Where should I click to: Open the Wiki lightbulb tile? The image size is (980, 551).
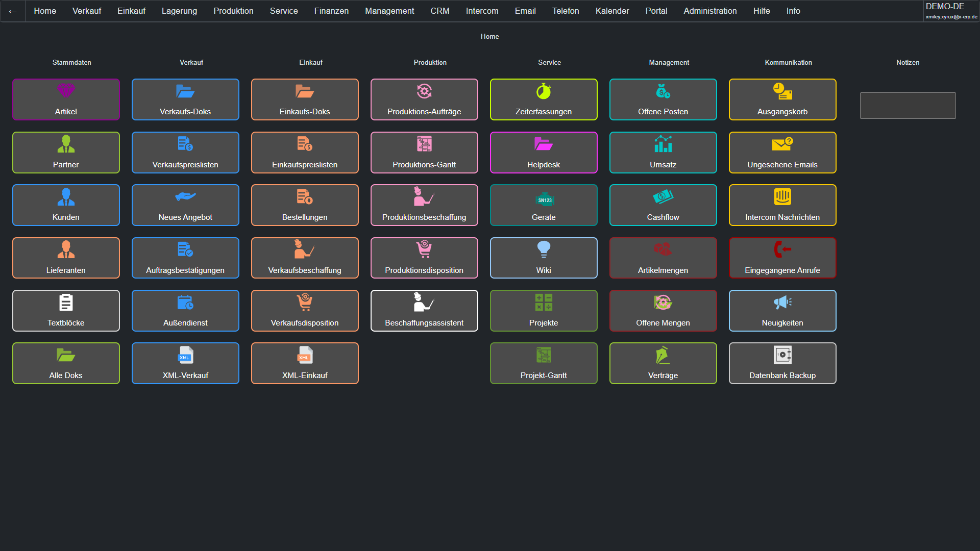(x=544, y=258)
